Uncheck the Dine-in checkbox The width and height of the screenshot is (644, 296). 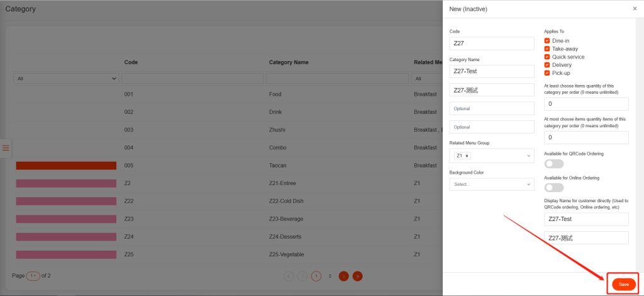click(547, 40)
